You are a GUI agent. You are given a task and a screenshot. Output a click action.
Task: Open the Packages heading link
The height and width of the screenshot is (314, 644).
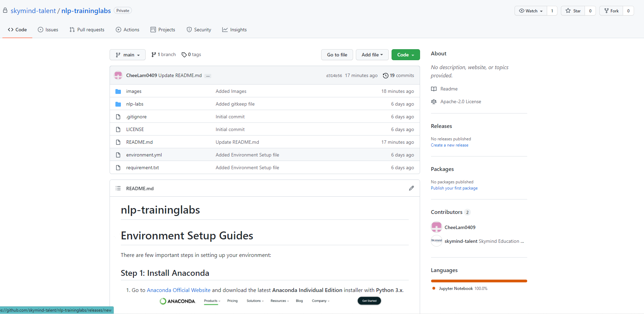(x=442, y=169)
